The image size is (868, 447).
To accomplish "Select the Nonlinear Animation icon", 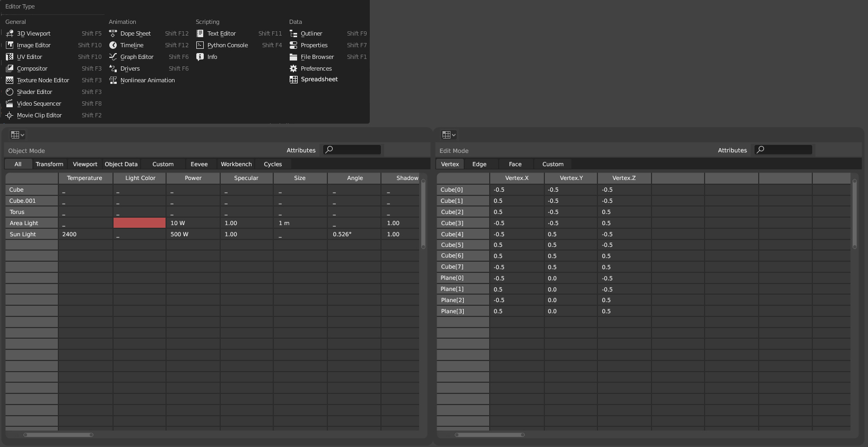I will (x=113, y=80).
